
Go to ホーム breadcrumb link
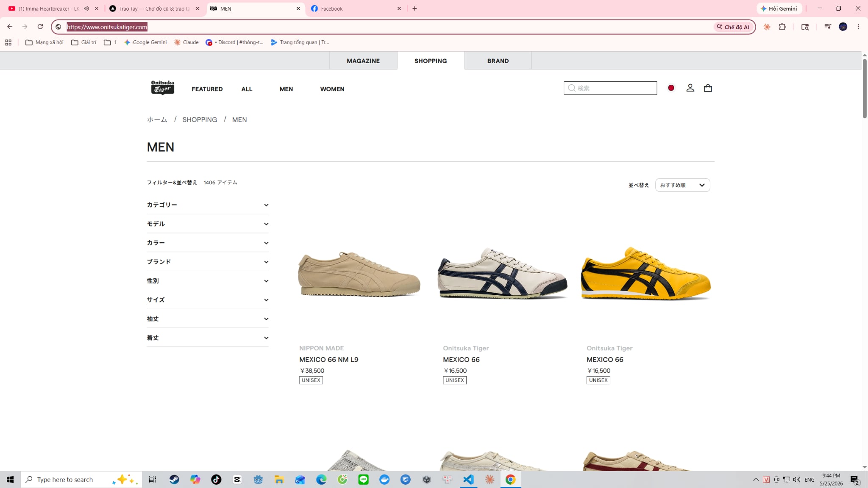click(x=157, y=119)
